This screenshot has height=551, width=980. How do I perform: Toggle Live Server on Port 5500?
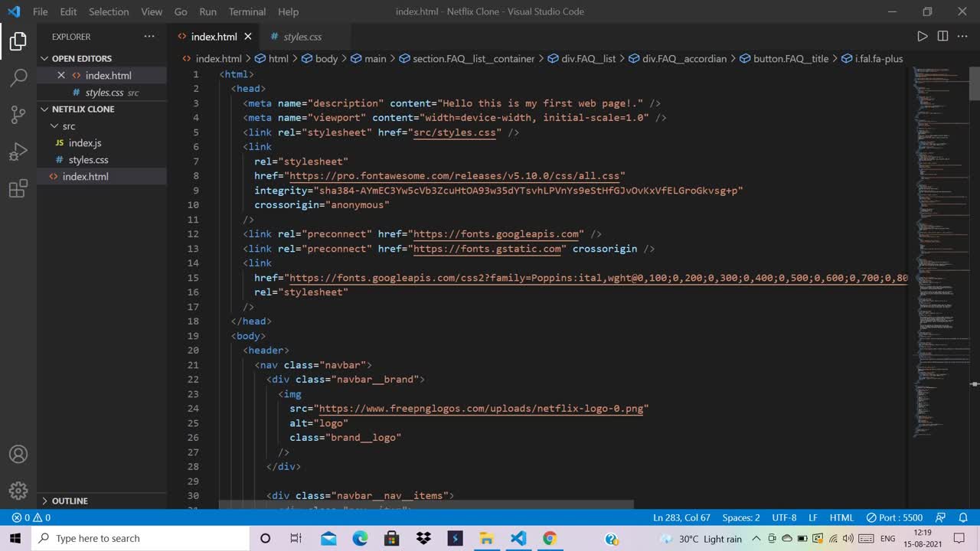(894, 517)
